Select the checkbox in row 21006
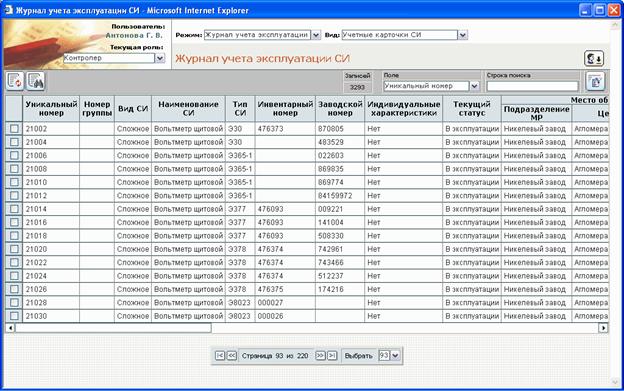Viewport: 624px width, 391px height. [14, 156]
